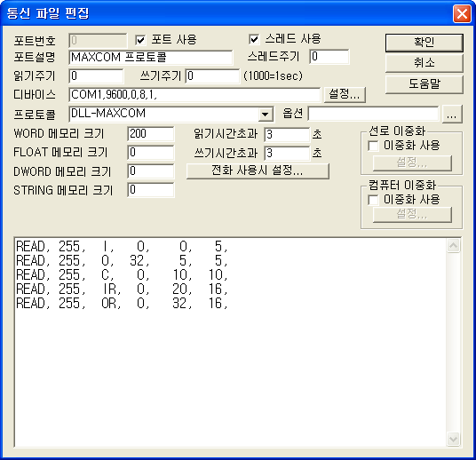
Task: Click the 스레드주기 input field
Action: point(329,57)
